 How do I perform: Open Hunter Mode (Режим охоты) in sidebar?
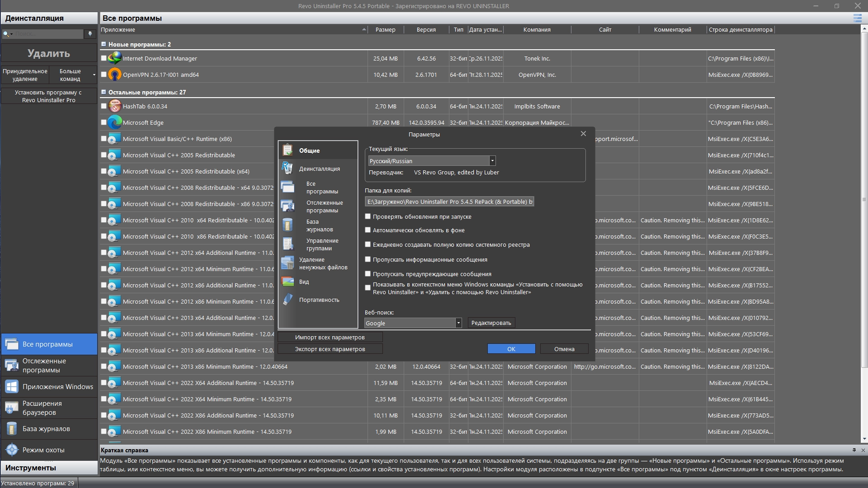[x=43, y=450]
